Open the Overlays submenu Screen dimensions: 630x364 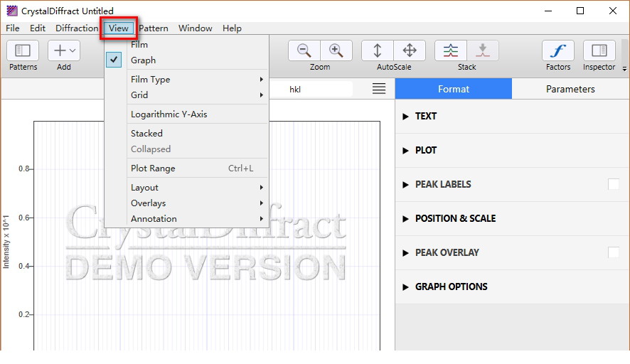(x=186, y=203)
